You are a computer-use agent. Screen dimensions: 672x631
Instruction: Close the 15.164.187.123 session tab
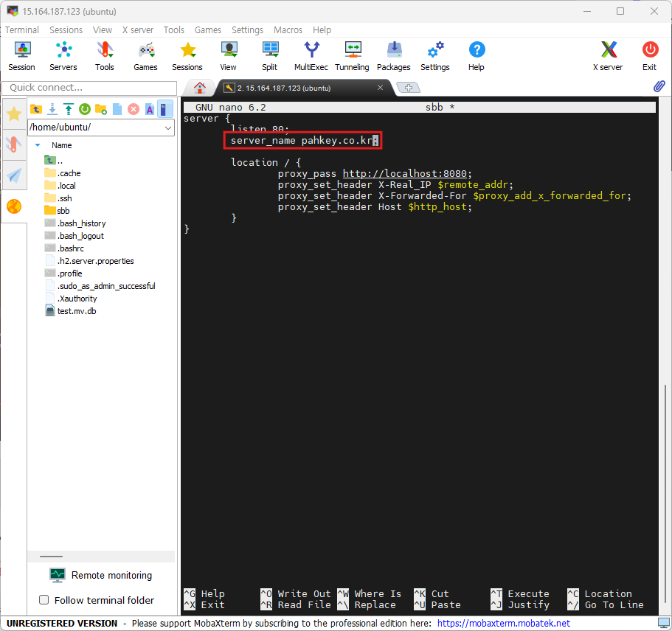380,88
